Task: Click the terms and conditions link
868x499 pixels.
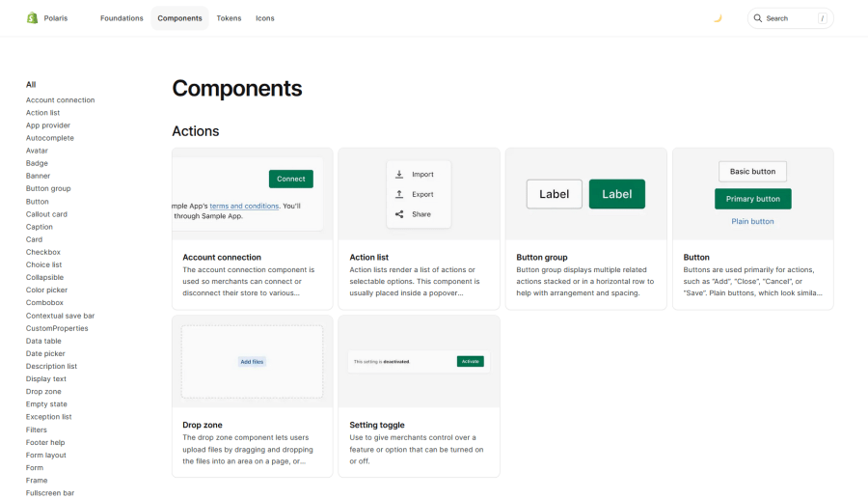Action: tap(244, 206)
